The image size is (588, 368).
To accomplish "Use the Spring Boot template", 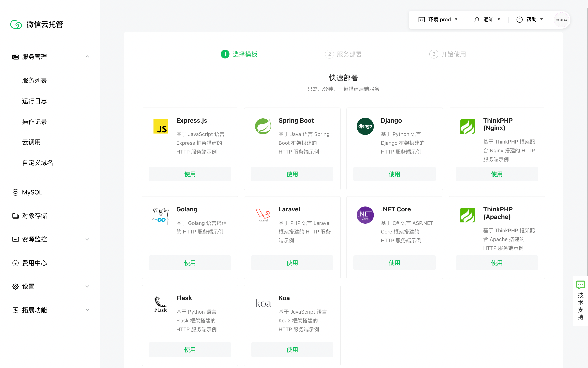I will click(x=292, y=174).
